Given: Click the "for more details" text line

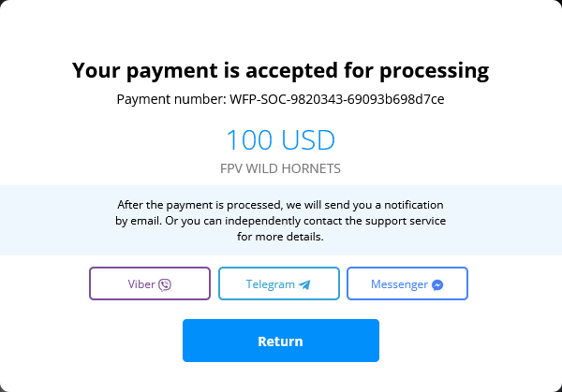Looking at the screenshot, I should coord(280,237).
